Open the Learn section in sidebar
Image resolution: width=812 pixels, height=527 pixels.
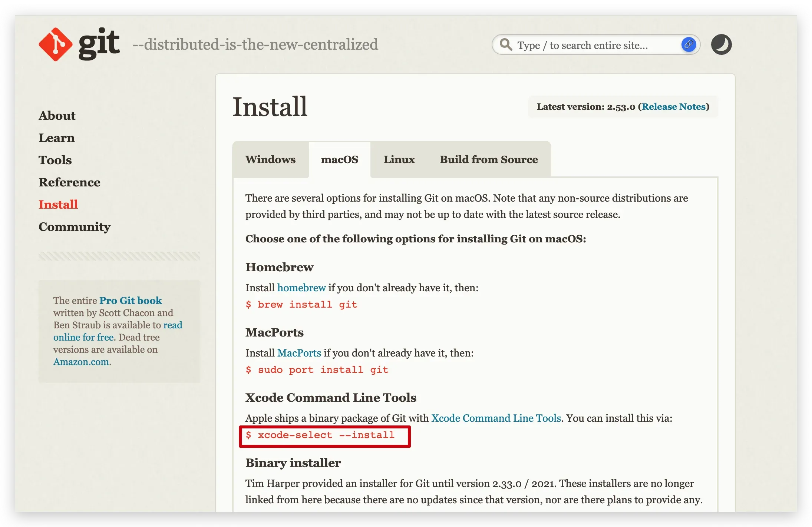(57, 138)
